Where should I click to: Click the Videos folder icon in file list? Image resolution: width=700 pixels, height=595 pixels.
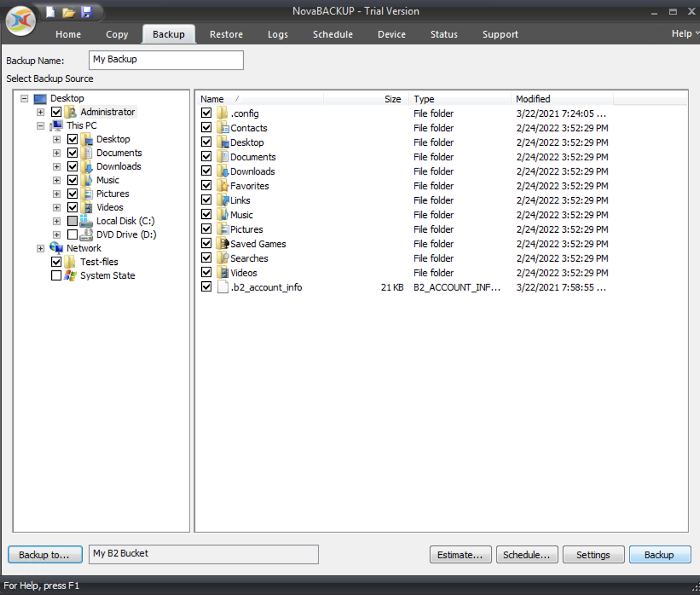[x=224, y=273]
